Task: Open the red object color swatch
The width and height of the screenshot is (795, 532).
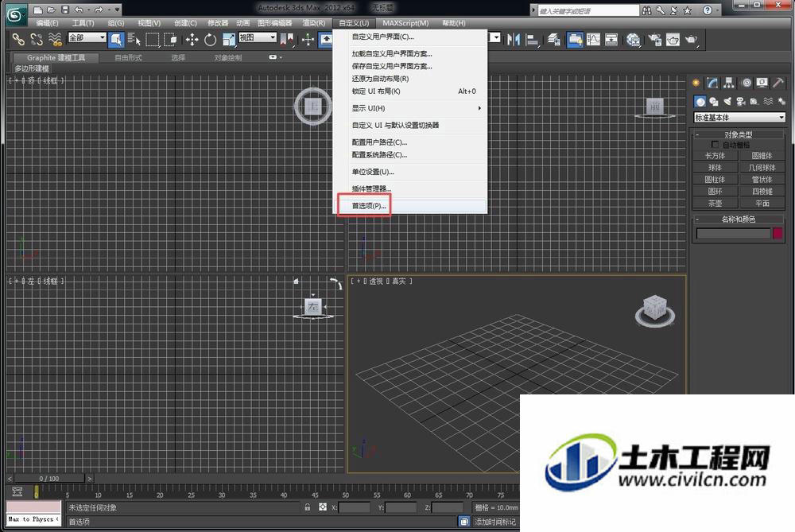Action: coord(778,233)
